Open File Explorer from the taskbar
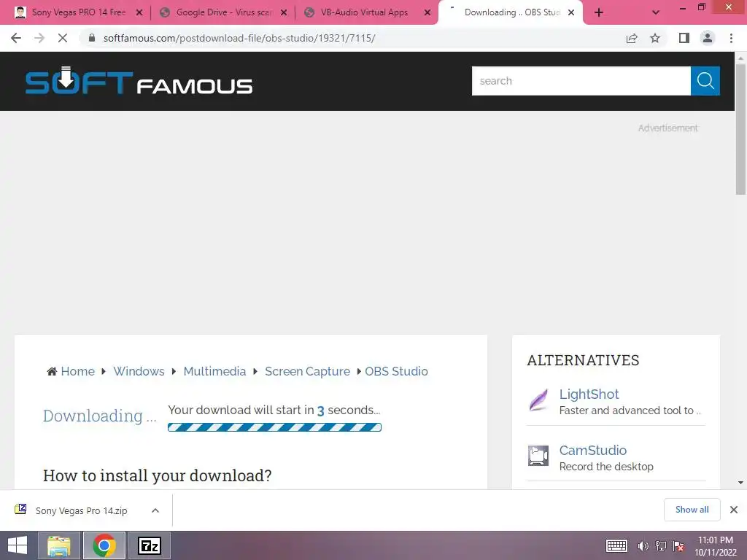The width and height of the screenshot is (747, 560). coord(58,545)
